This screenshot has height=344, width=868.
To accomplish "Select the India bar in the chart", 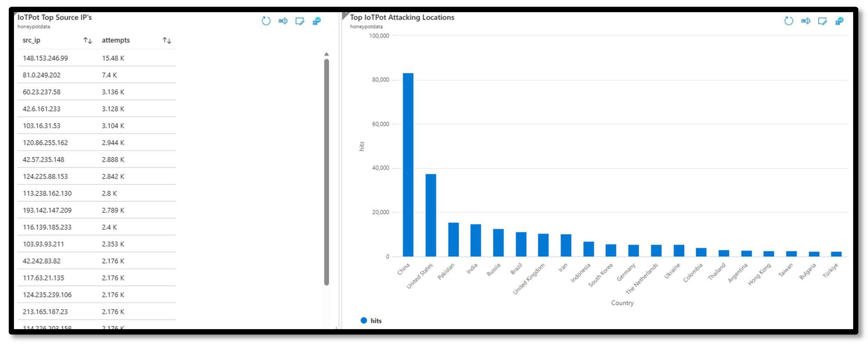I will 476,240.
